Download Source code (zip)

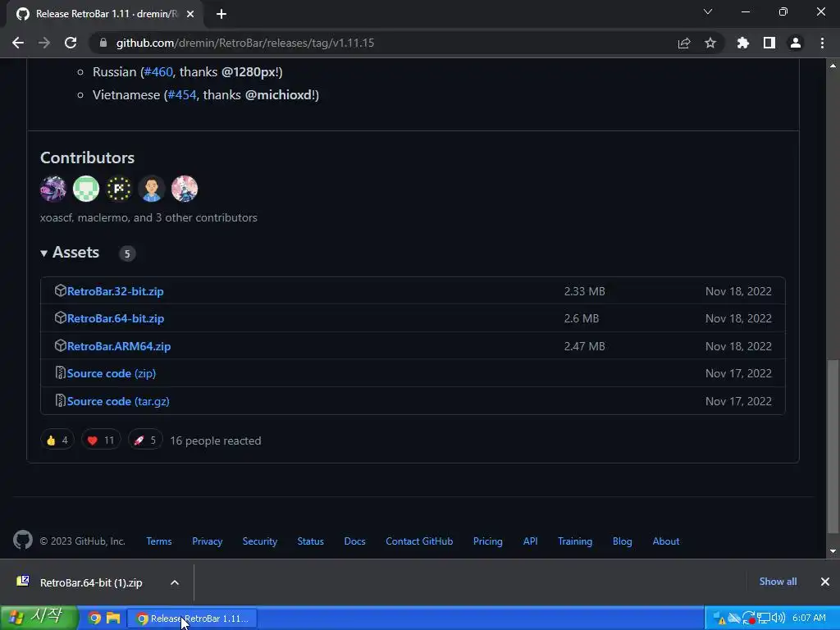(112, 373)
